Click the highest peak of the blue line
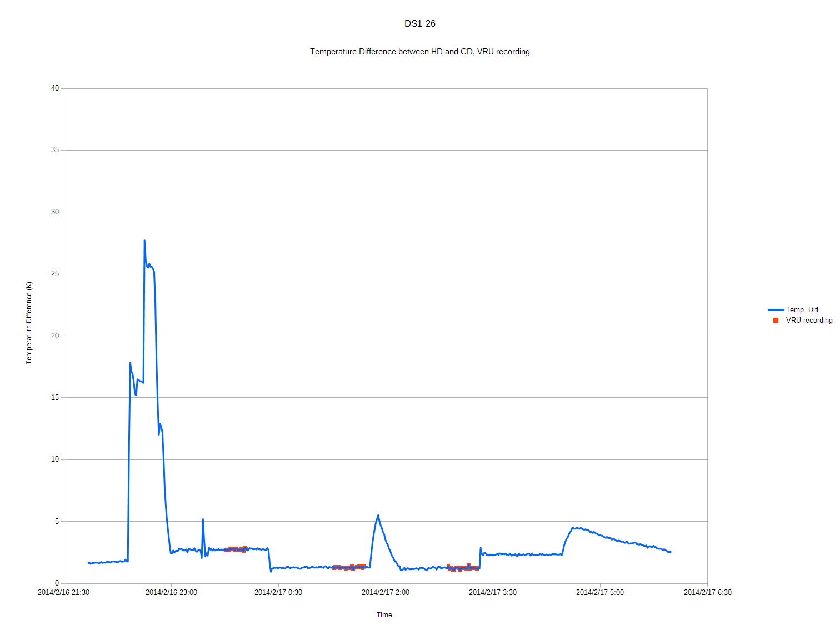The width and height of the screenshot is (840, 630). pos(144,241)
